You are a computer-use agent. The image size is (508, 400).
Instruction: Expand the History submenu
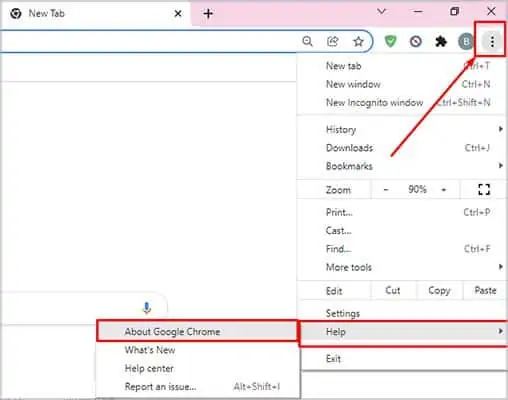click(402, 129)
